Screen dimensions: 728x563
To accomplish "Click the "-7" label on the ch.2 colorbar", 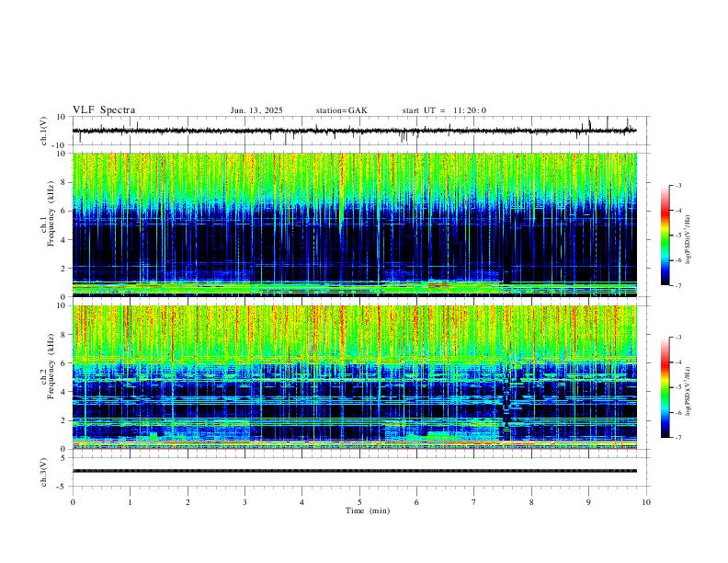I will click(677, 438).
